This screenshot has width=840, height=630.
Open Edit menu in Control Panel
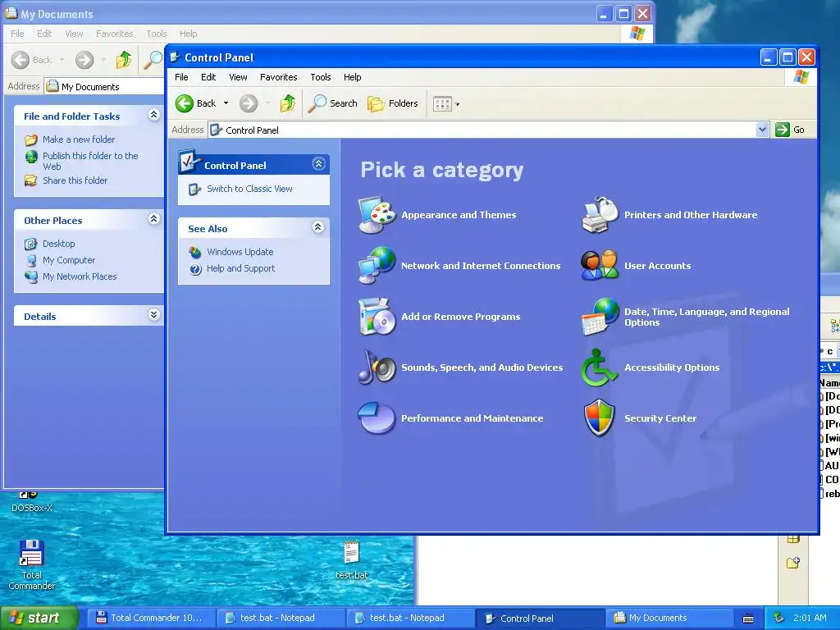208,77
